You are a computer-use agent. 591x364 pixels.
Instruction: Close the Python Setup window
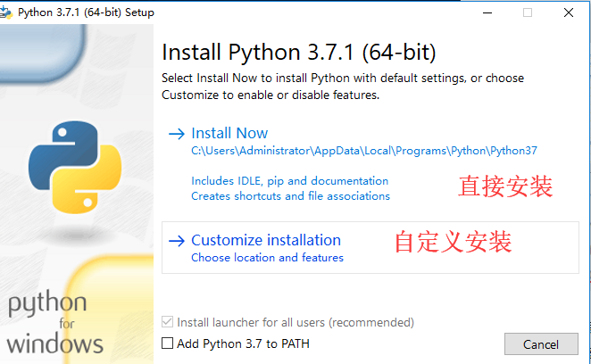[569, 12]
